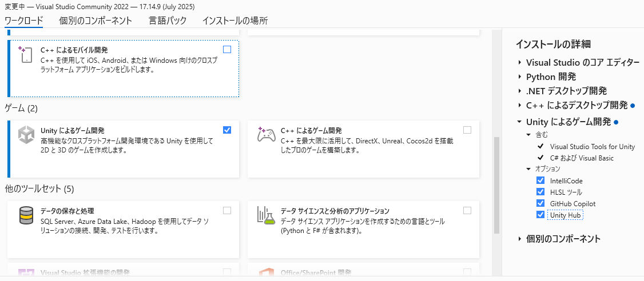
Task: Disable the GitHub Copilot option checkbox
Action: pos(540,203)
